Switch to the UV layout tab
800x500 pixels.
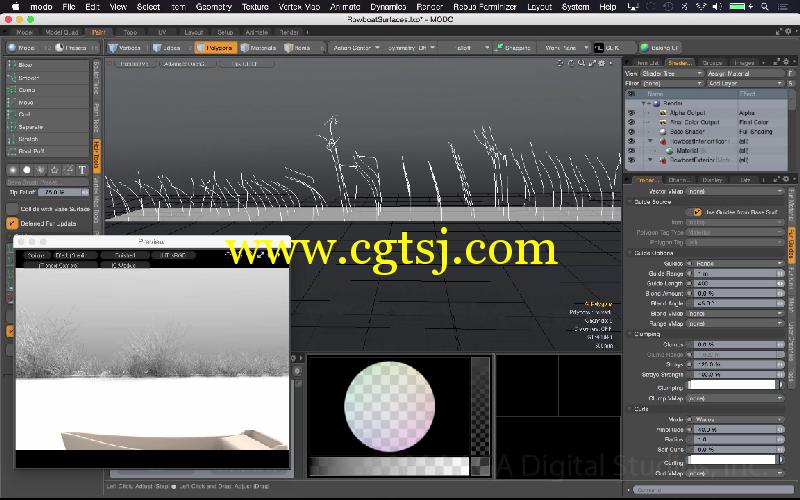point(162,32)
